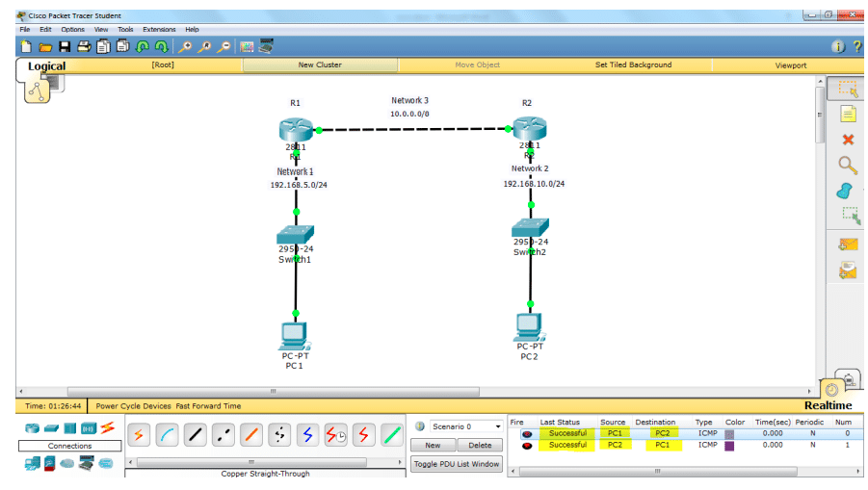This screenshot has height=490, width=868.
Task: Click the green Redo arrow icon
Action: (161, 46)
